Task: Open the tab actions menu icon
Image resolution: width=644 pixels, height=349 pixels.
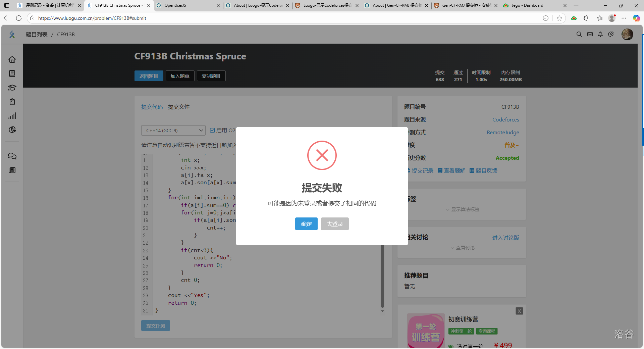Action: click(7, 5)
